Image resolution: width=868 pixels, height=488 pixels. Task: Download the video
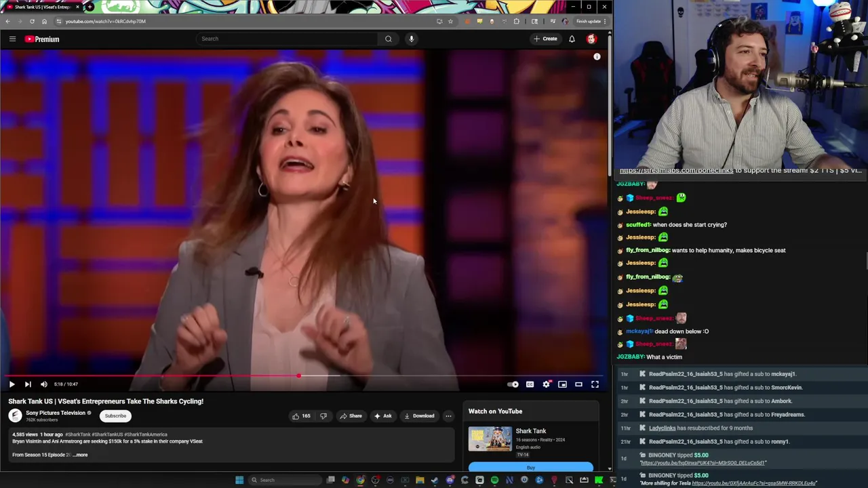pos(419,416)
